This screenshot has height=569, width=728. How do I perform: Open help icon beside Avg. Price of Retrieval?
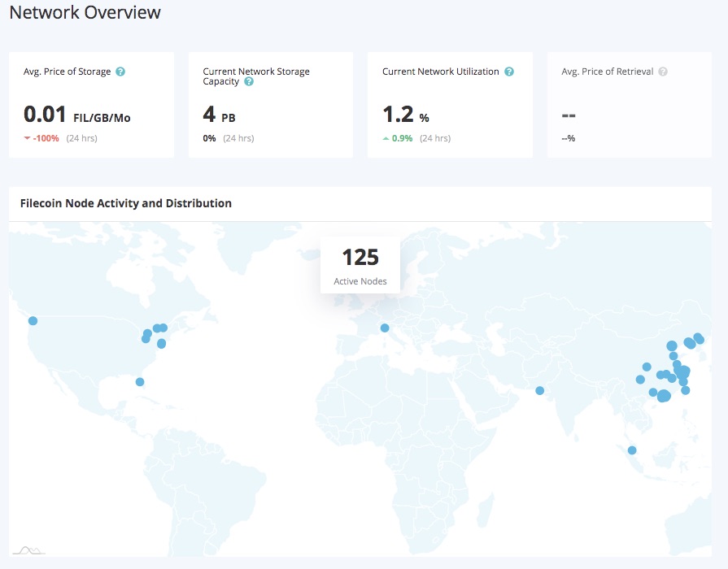click(x=663, y=72)
